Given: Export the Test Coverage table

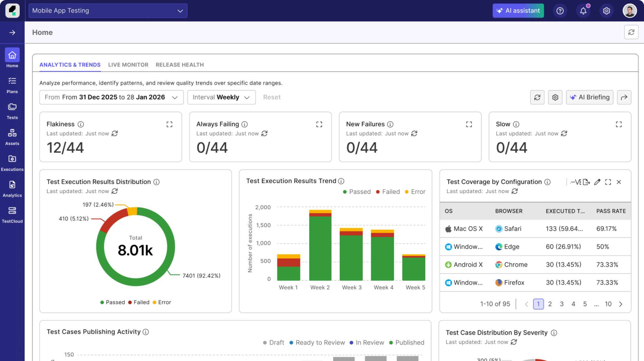Looking at the screenshot, I should coord(587,182).
